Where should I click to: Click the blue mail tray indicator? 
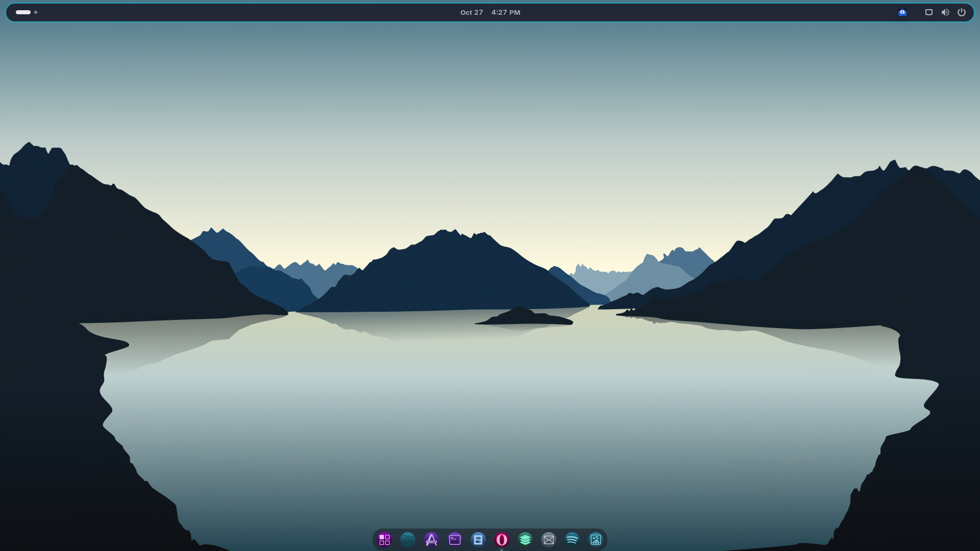point(902,12)
